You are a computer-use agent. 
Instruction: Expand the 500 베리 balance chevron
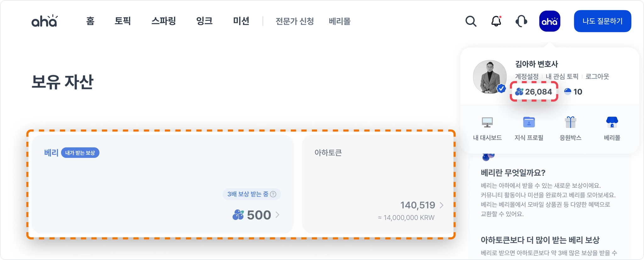(277, 215)
